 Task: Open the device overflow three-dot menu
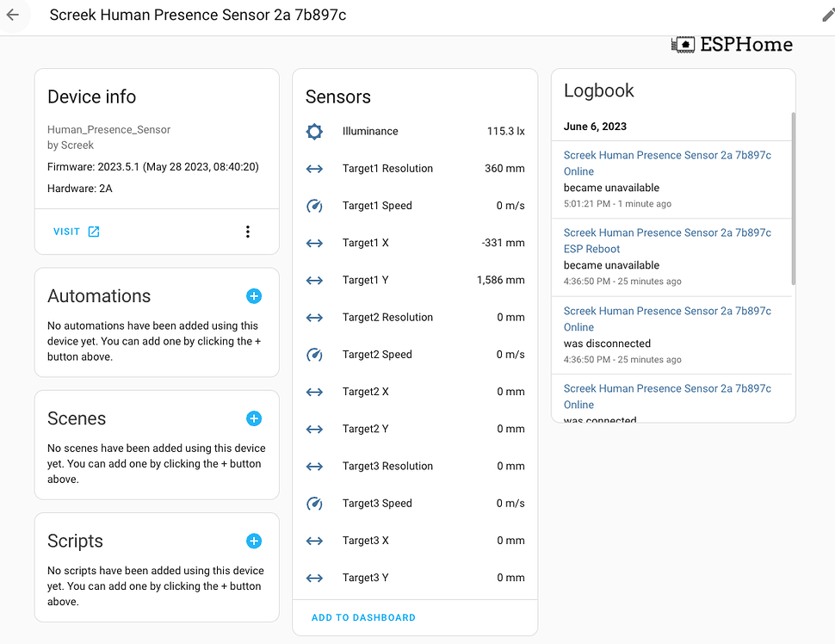pyautogui.click(x=248, y=231)
